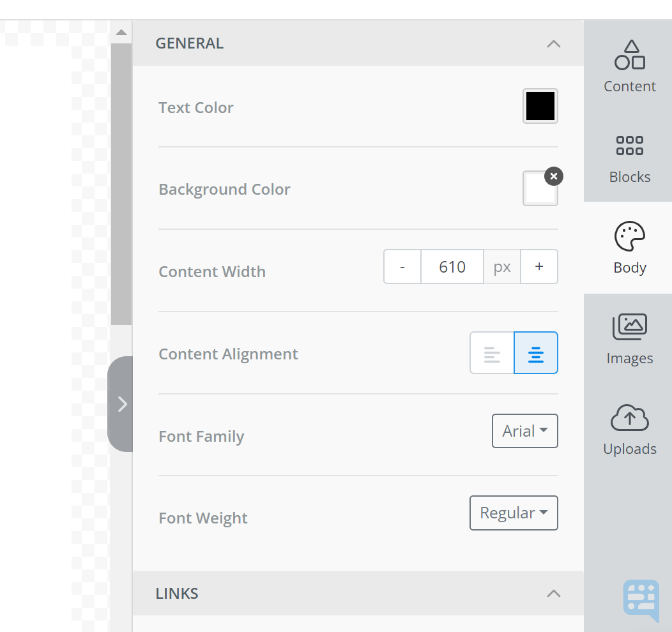672x632 pixels.
Task: Collapse the GENERAL section
Action: 553,43
